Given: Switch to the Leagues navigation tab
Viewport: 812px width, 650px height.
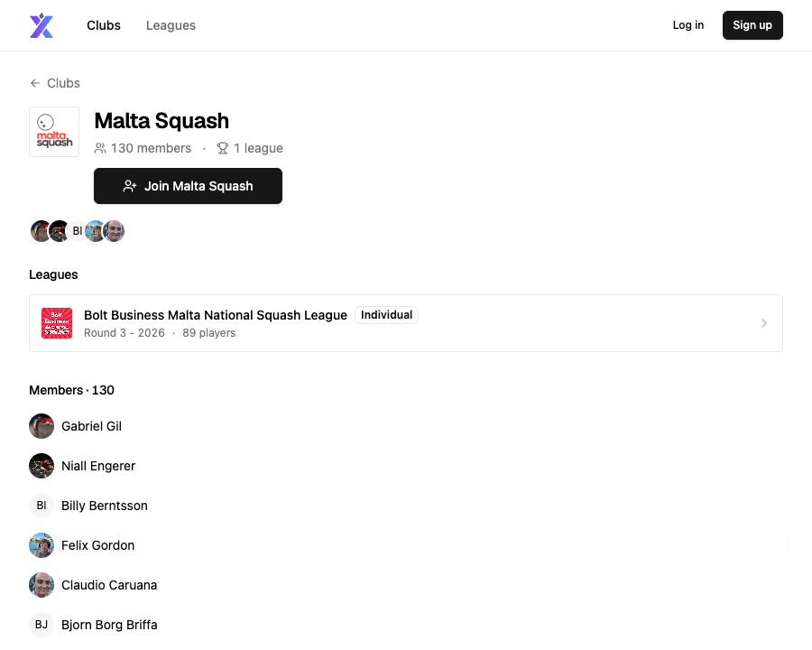Looking at the screenshot, I should (x=171, y=25).
